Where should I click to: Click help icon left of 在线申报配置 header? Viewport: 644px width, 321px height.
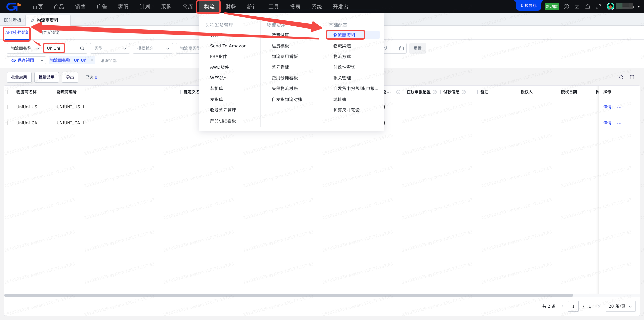pos(398,92)
